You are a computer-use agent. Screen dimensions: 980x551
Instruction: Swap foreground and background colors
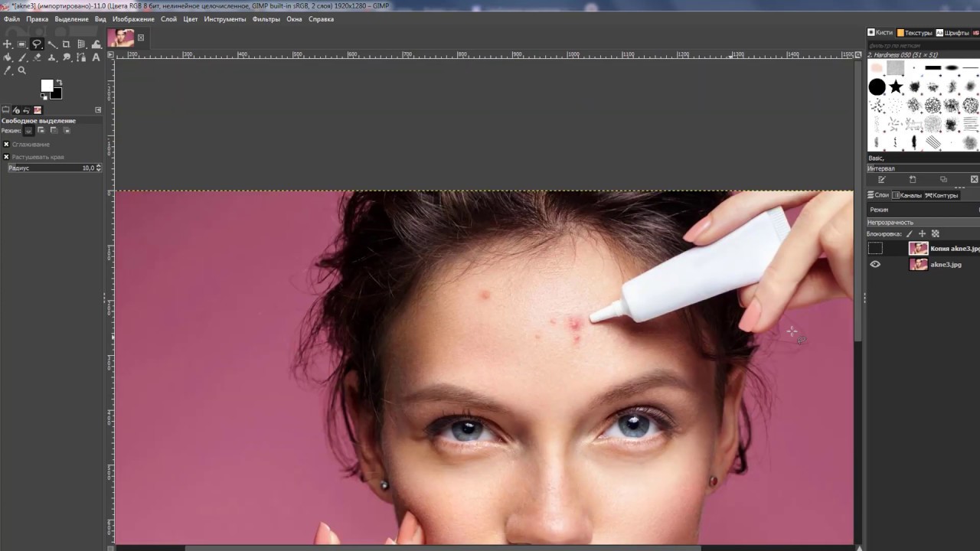point(59,82)
